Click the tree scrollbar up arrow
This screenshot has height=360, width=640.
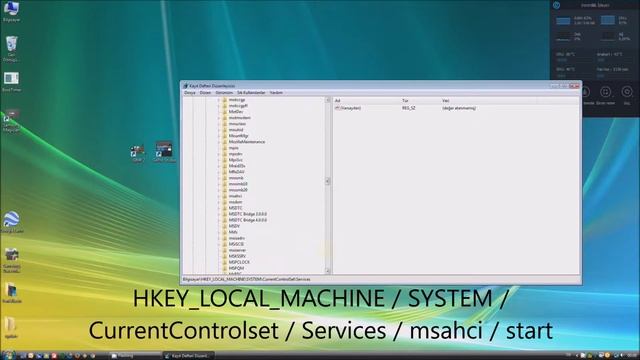[x=327, y=100]
